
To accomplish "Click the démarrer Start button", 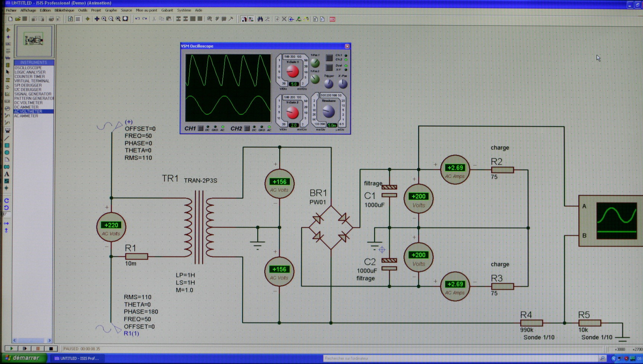I will 23,358.
